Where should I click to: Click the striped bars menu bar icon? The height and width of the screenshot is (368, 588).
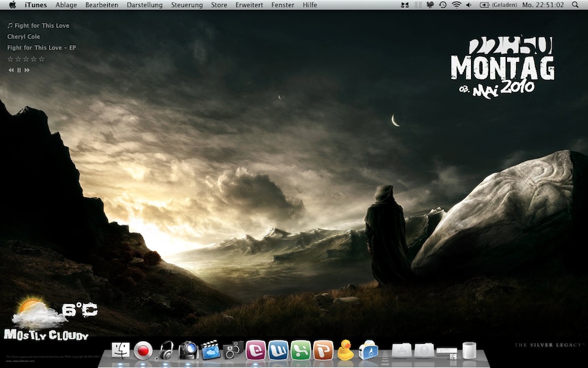(x=418, y=5)
